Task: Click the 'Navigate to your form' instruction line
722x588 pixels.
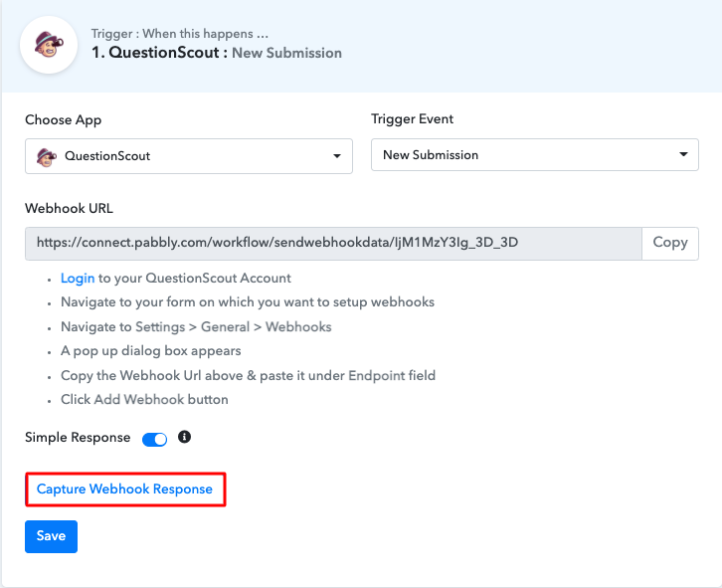Action: click(x=248, y=301)
